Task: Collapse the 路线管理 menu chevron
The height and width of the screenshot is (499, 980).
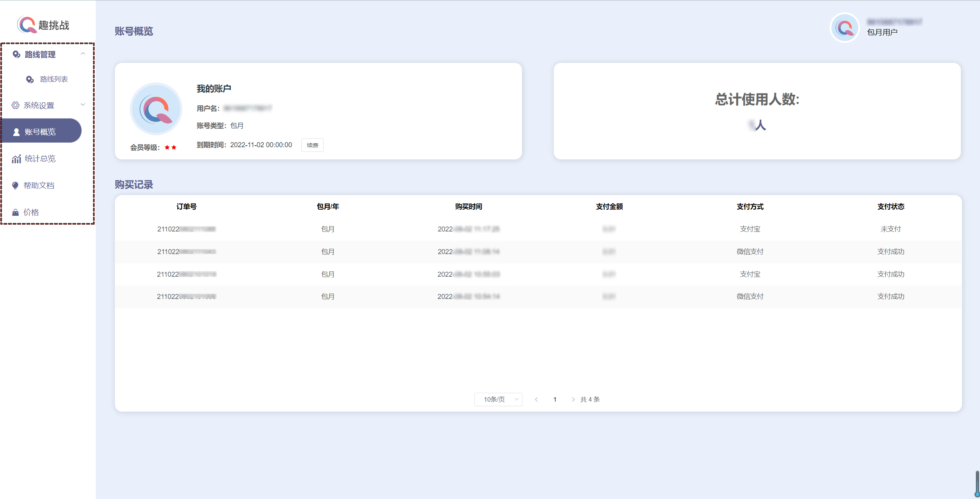Action: pos(83,54)
